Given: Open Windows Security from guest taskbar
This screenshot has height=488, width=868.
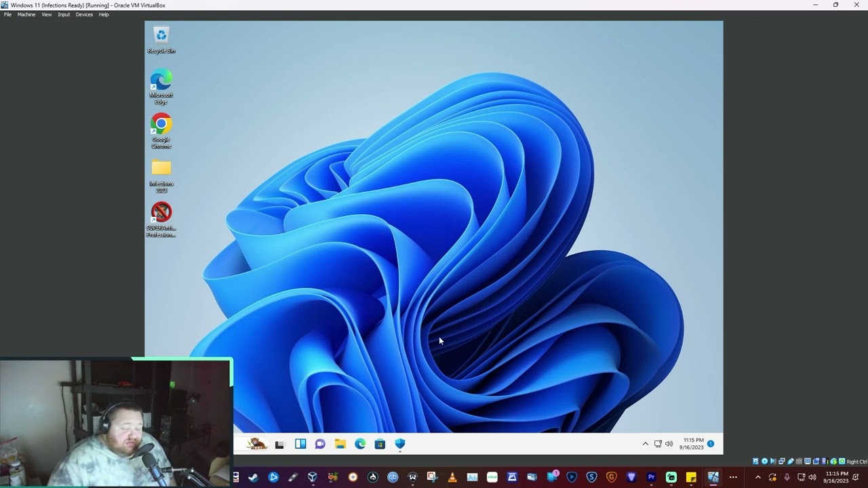Looking at the screenshot, I should pos(400,444).
